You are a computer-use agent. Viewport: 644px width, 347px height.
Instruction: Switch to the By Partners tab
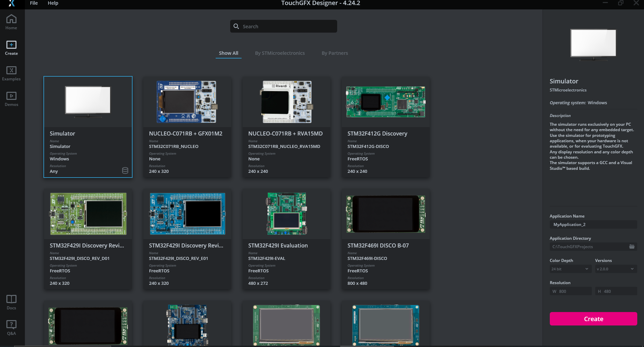click(x=334, y=53)
